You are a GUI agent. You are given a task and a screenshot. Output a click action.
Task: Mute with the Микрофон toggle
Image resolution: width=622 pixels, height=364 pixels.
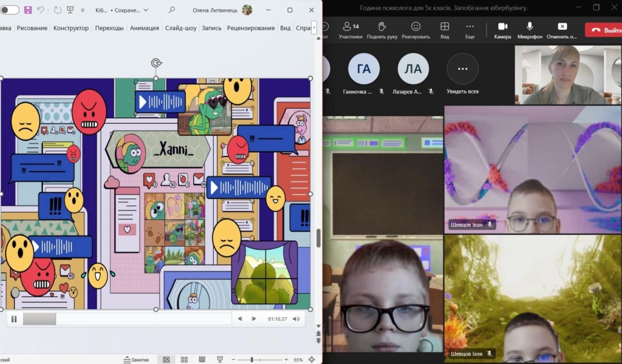(x=530, y=29)
